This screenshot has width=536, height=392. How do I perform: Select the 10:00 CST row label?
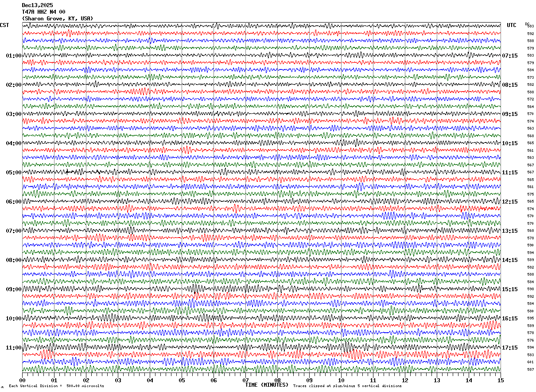point(14,319)
